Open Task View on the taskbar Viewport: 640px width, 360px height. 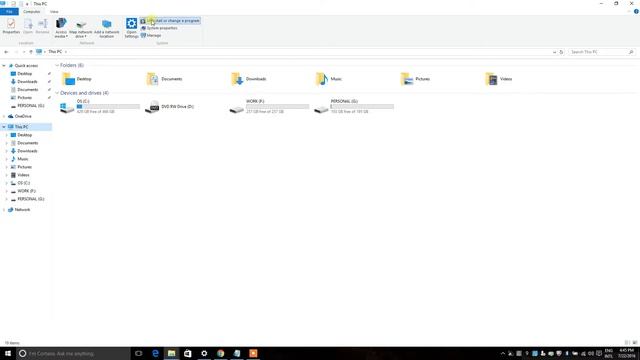(139, 353)
